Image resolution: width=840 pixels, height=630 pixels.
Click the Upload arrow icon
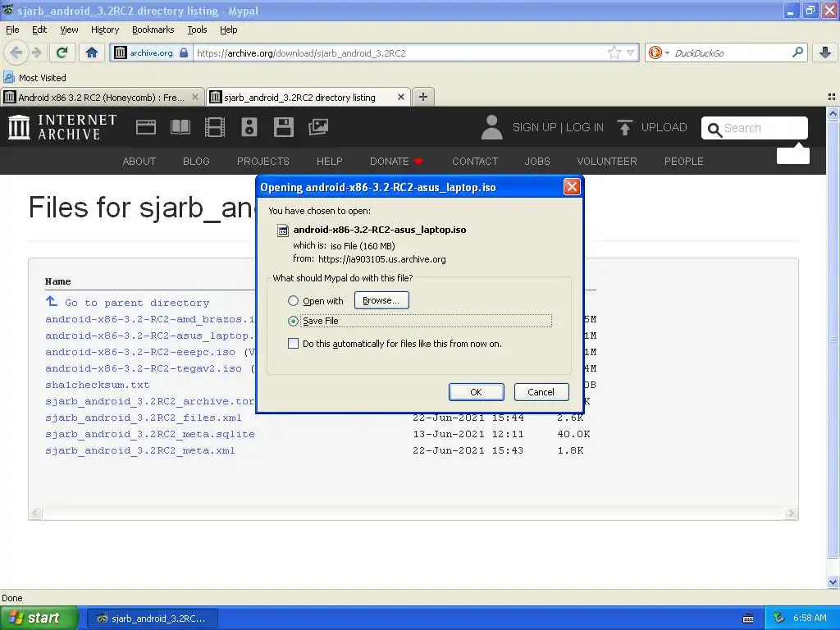(x=624, y=127)
